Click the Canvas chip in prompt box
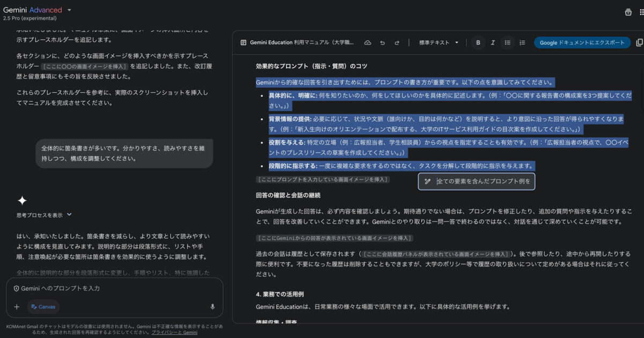Image resolution: width=644 pixels, height=338 pixels. [43, 307]
